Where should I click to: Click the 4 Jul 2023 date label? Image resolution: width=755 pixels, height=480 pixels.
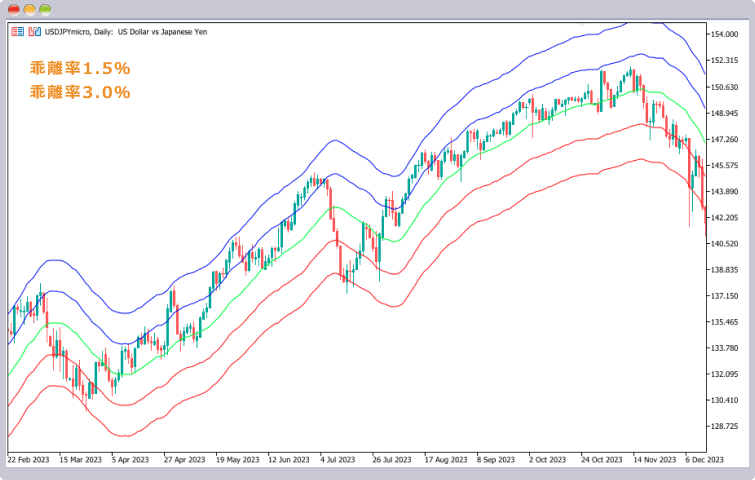(338, 460)
